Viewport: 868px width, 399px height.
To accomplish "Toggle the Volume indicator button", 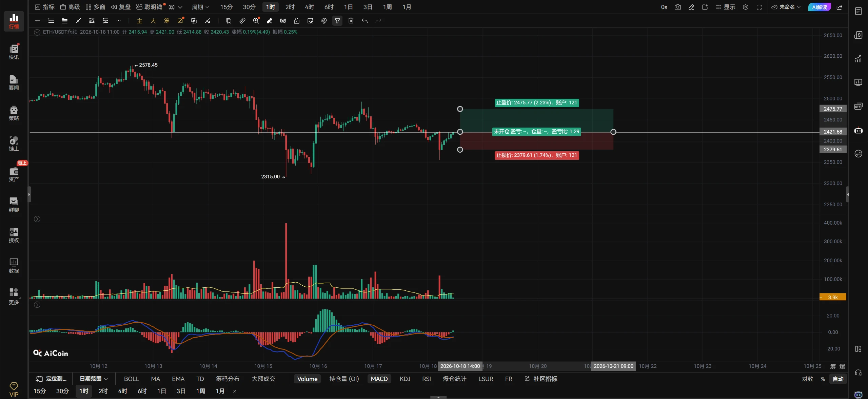I will point(307,379).
